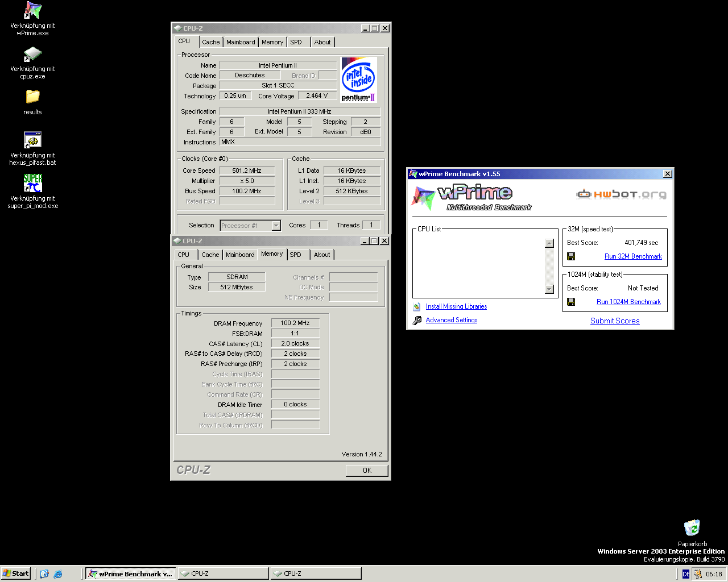This screenshot has width=728, height=582.
Task: Click the DRAM Frequency 100.2 MHz value
Action: click(295, 323)
